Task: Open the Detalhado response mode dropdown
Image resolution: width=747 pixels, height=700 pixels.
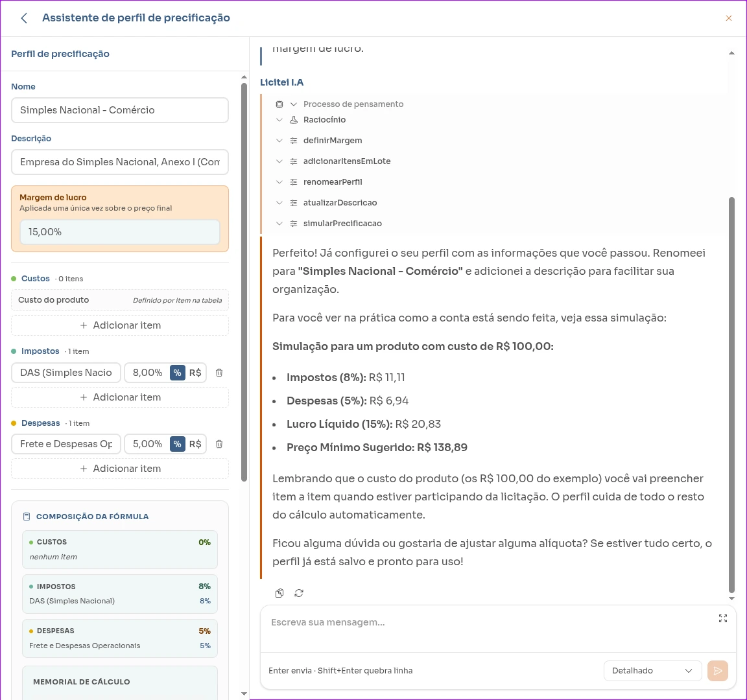Action: click(652, 670)
